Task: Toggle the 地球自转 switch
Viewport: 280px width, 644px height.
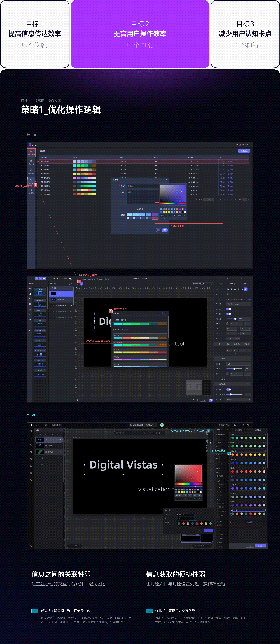Action: pos(229,390)
